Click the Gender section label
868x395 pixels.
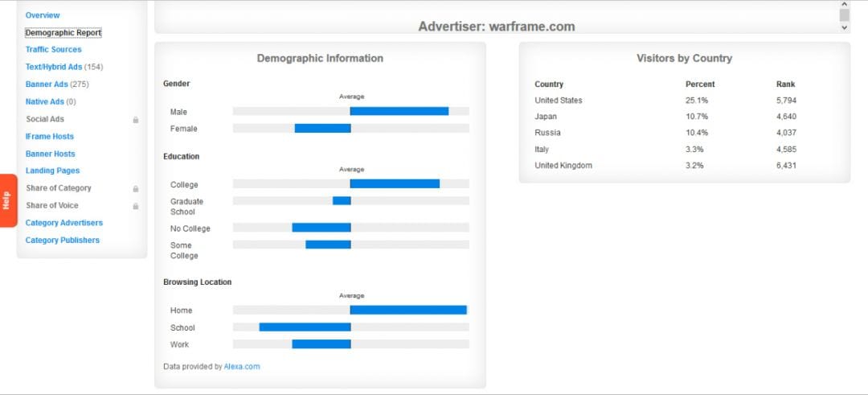point(177,84)
